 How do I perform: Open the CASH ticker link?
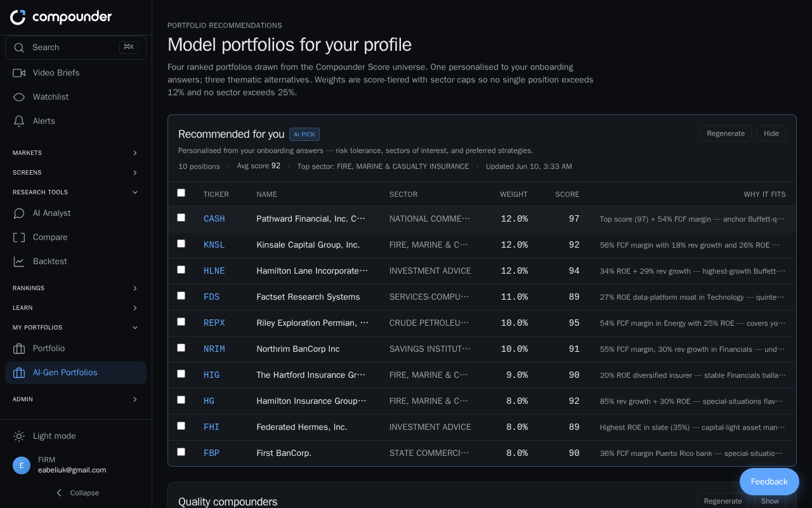(214, 218)
